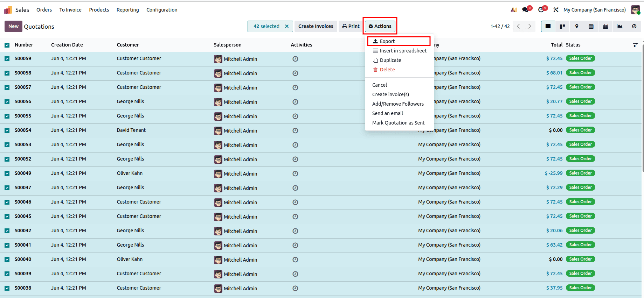Switch to list view
The width and height of the screenshot is (644, 298).
[548, 26]
